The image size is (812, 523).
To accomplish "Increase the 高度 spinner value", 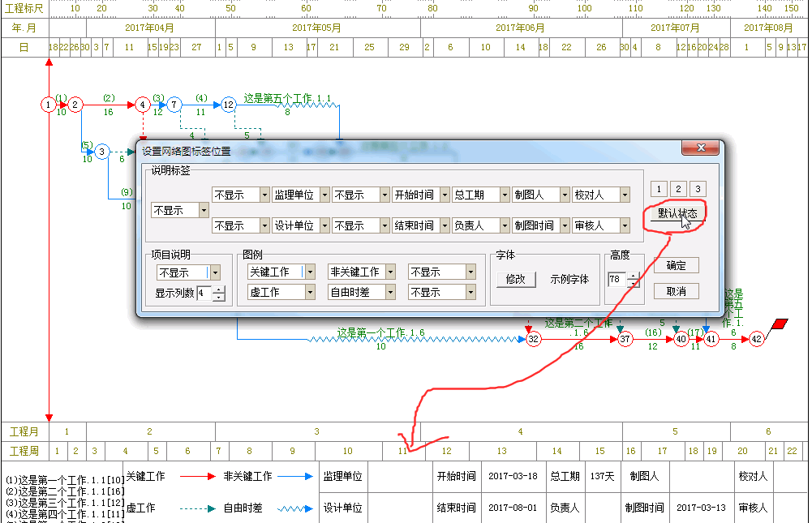I will coord(633,275).
